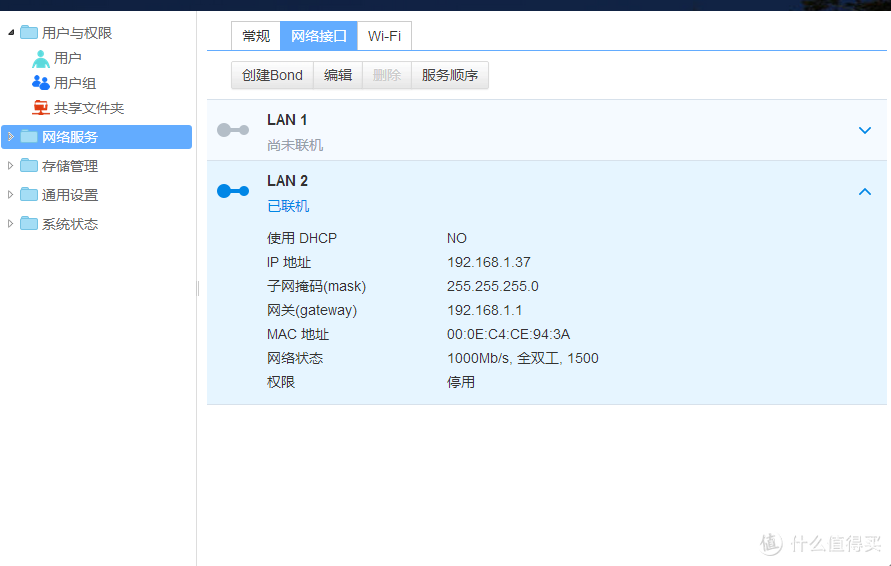The width and height of the screenshot is (891, 566).
Task: Expand the 存储管理 tree arrow
Action: 11,166
